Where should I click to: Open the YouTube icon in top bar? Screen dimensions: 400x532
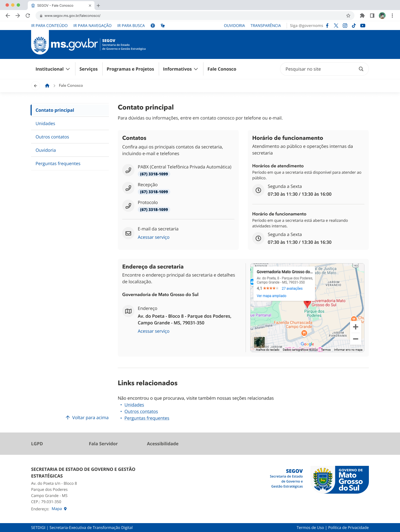tap(362, 26)
